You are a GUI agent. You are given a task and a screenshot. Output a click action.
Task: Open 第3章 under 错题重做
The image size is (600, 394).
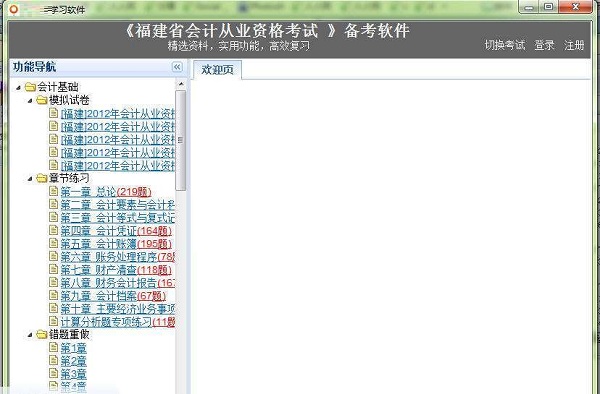pos(73,374)
